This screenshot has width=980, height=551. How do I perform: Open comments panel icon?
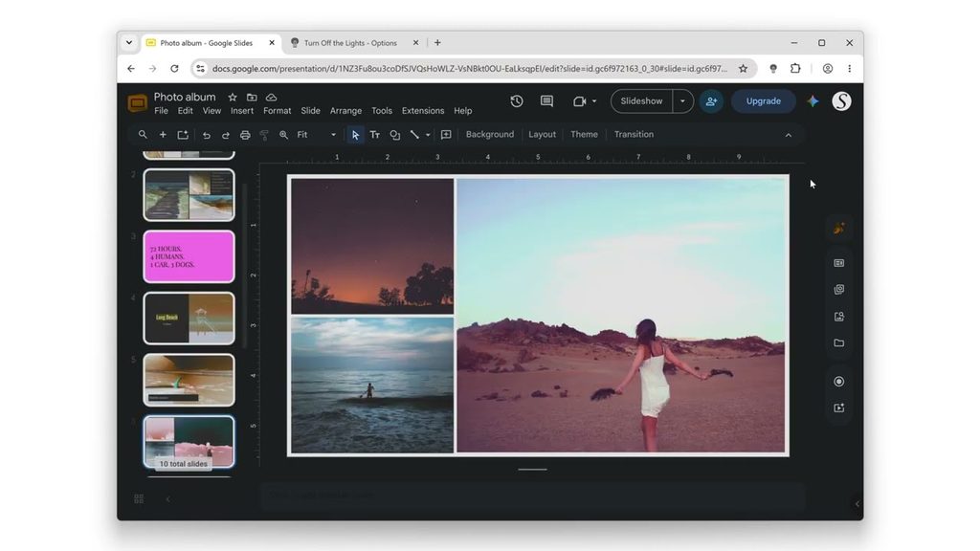click(546, 101)
